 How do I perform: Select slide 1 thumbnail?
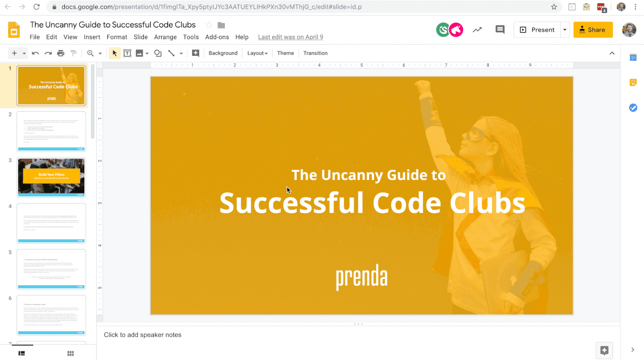[51, 86]
